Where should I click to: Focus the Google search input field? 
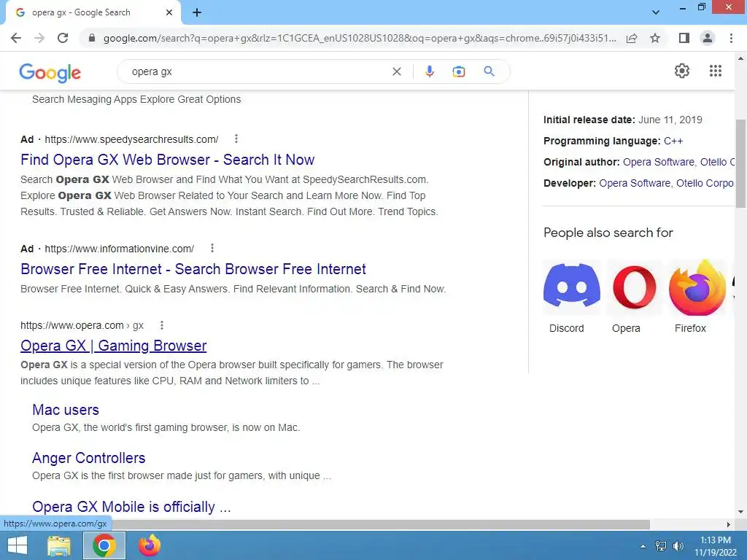point(258,71)
